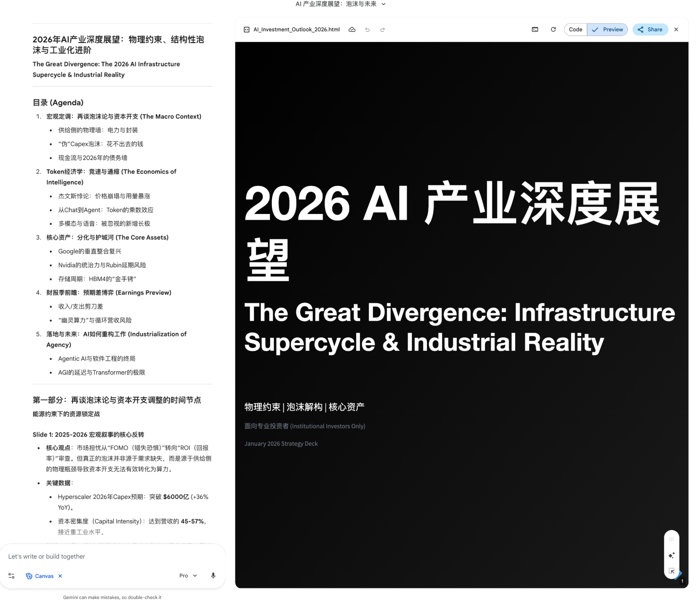Click the Share button

[x=650, y=30]
